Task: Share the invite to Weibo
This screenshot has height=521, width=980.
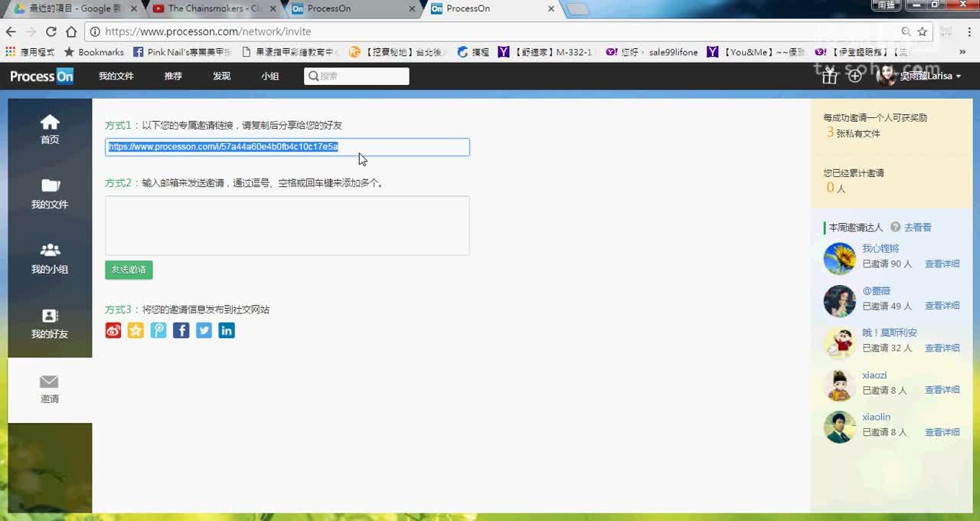Action: coord(113,330)
